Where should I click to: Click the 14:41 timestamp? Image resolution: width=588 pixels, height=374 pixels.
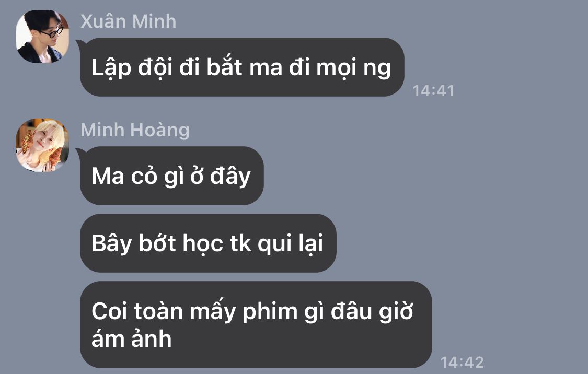coord(433,91)
